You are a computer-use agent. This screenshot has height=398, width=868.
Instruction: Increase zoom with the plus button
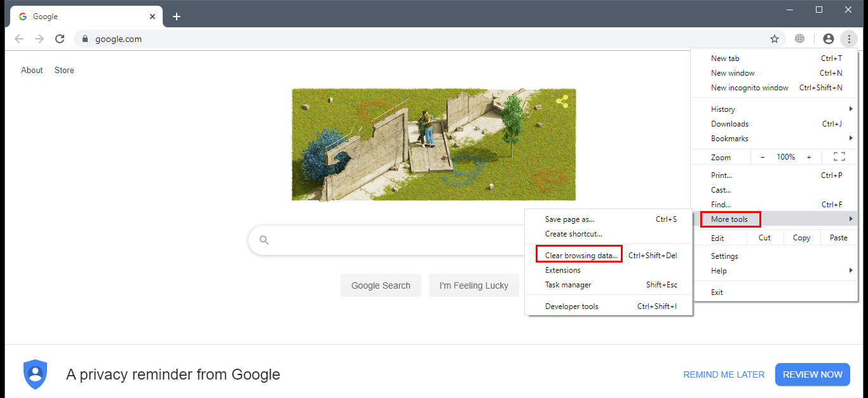coord(809,156)
